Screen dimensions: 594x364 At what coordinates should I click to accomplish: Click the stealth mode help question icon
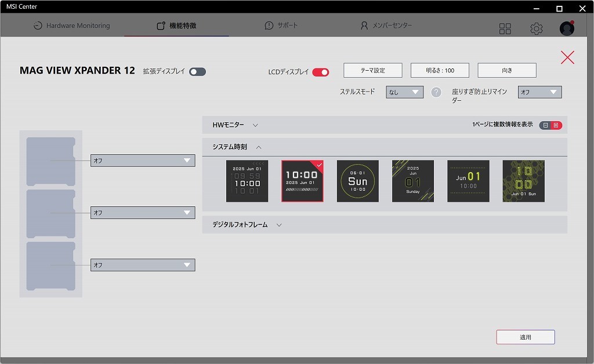[436, 92]
